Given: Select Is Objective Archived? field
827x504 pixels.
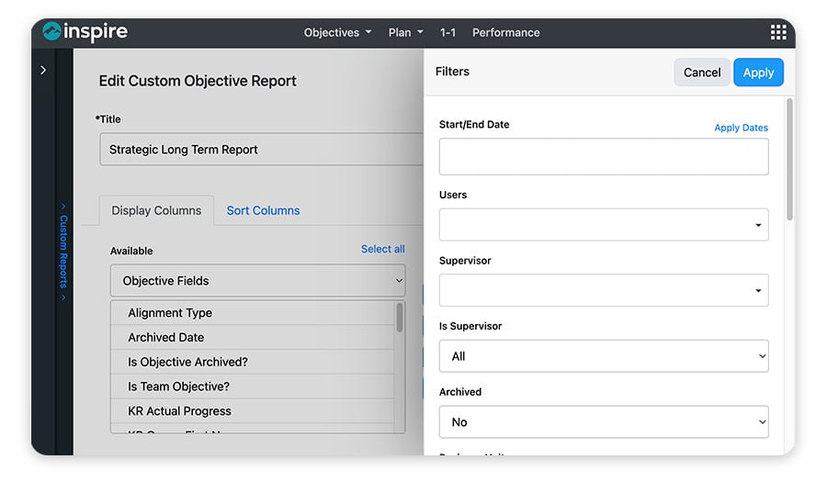Looking at the screenshot, I should coord(253,362).
